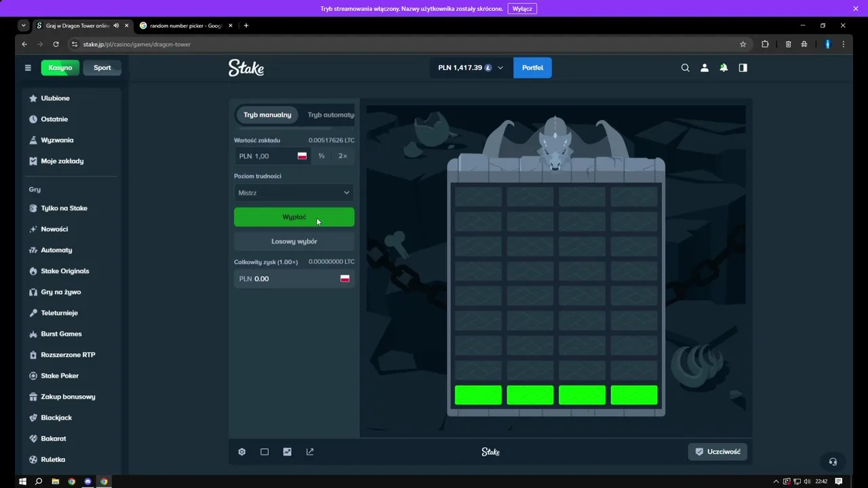
Task: Reload the Dragon Tower page
Action: (x=56, y=44)
